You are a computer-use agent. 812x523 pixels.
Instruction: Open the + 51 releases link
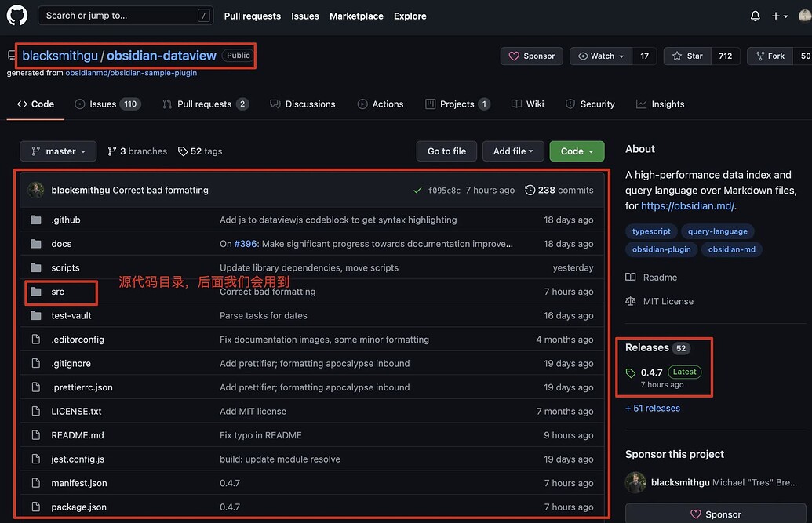click(x=653, y=409)
